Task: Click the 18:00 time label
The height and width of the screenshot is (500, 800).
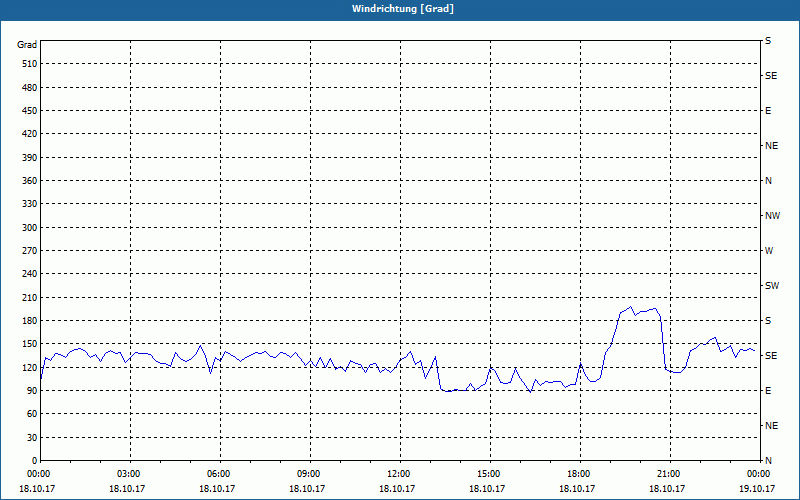Action: pyautogui.click(x=581, y=473)
